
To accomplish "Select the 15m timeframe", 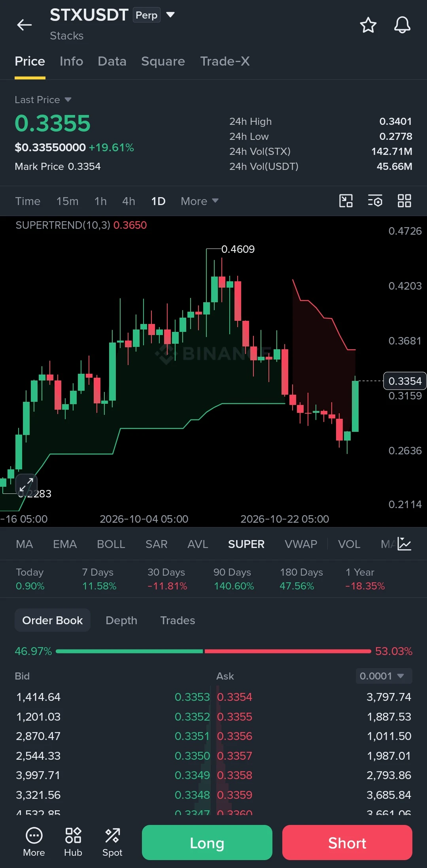I will pos(68,201).
